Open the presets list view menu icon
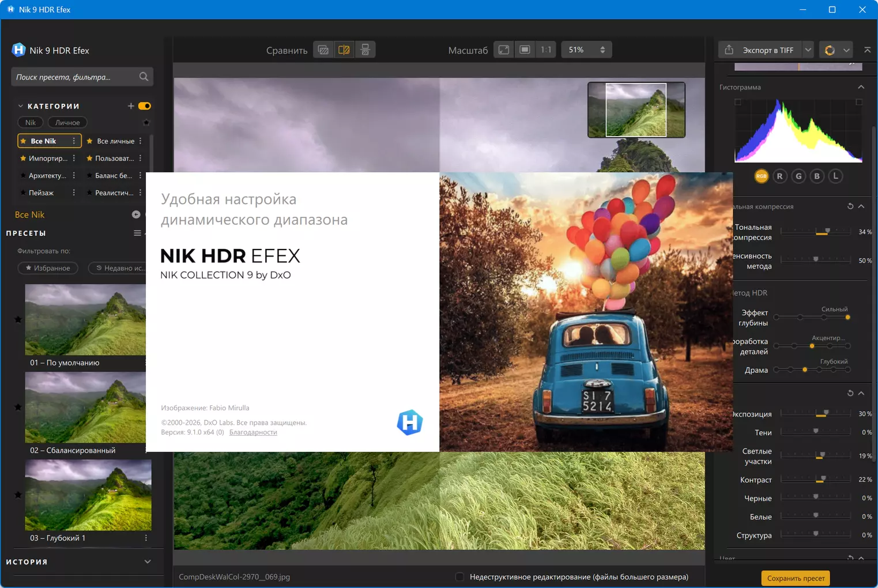The width and height of the screenshot is (878, 588). pos(137,233)
